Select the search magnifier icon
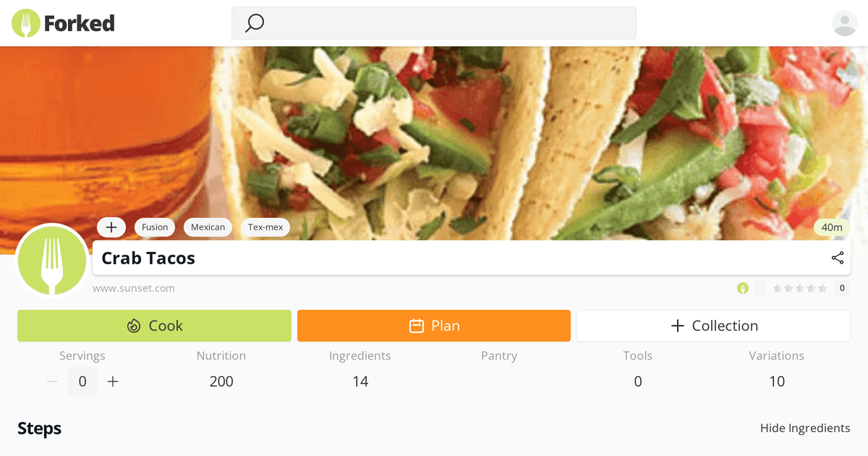 pos(253,23)
